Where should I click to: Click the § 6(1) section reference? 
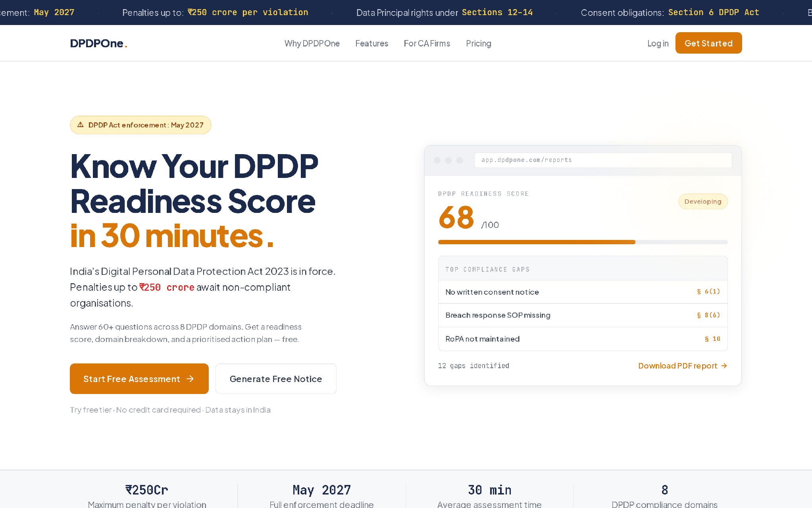tap(708, 292)
